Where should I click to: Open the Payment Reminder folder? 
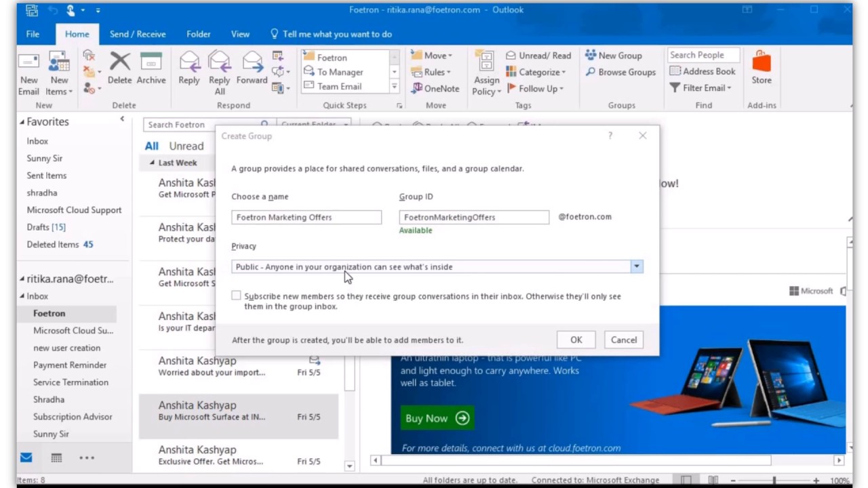[x=70, y=365]
